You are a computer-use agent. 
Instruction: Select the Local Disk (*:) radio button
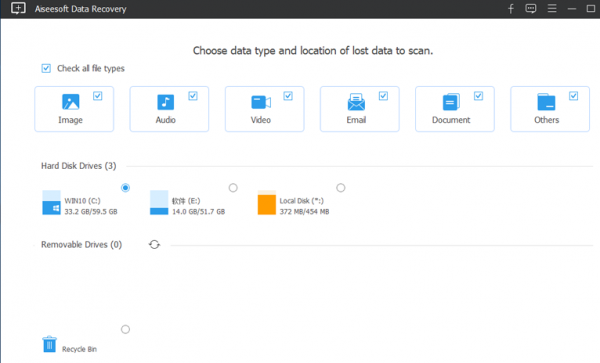[341, 188]
